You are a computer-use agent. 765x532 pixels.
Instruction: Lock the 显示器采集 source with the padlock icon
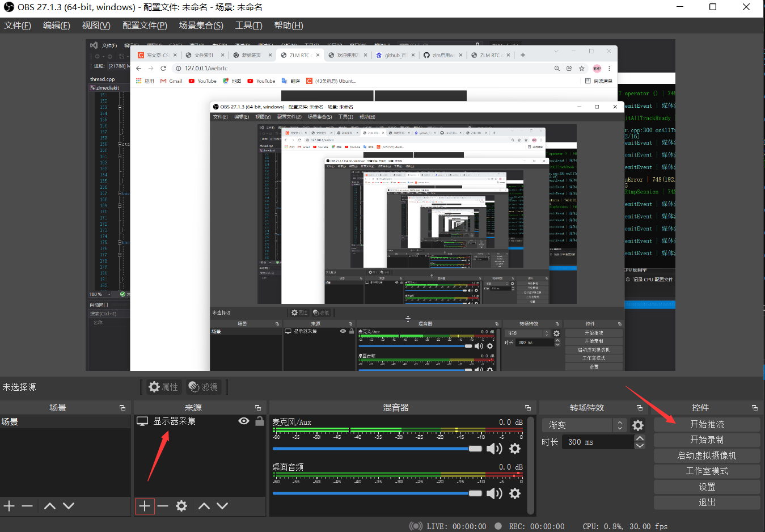click(x=259, y=421)
